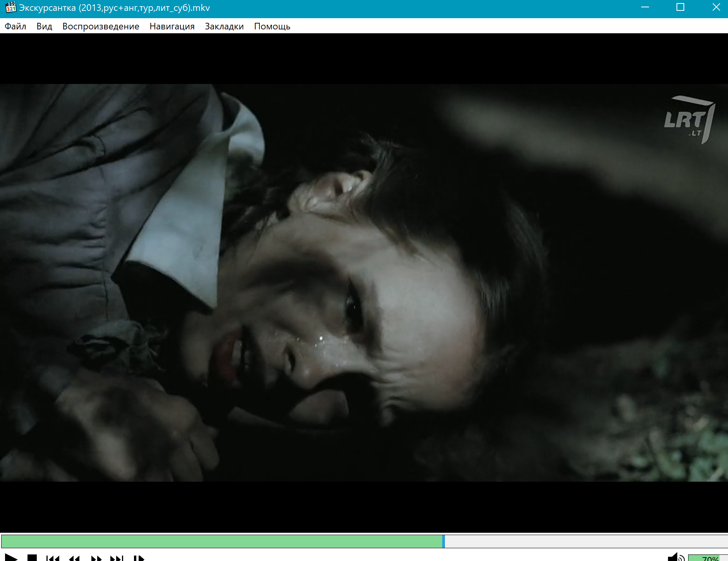Open the Вид menu
728x561 pixels.
44,26
